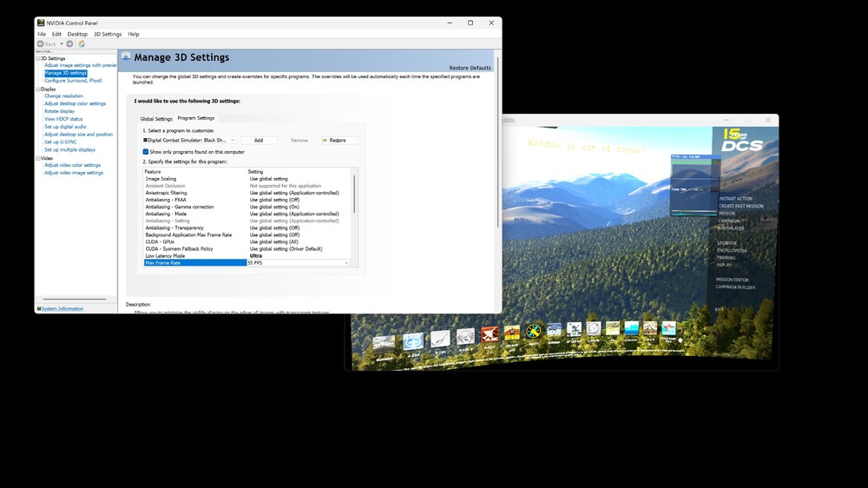Click the DCS 15 years logo

click(742, 140)
